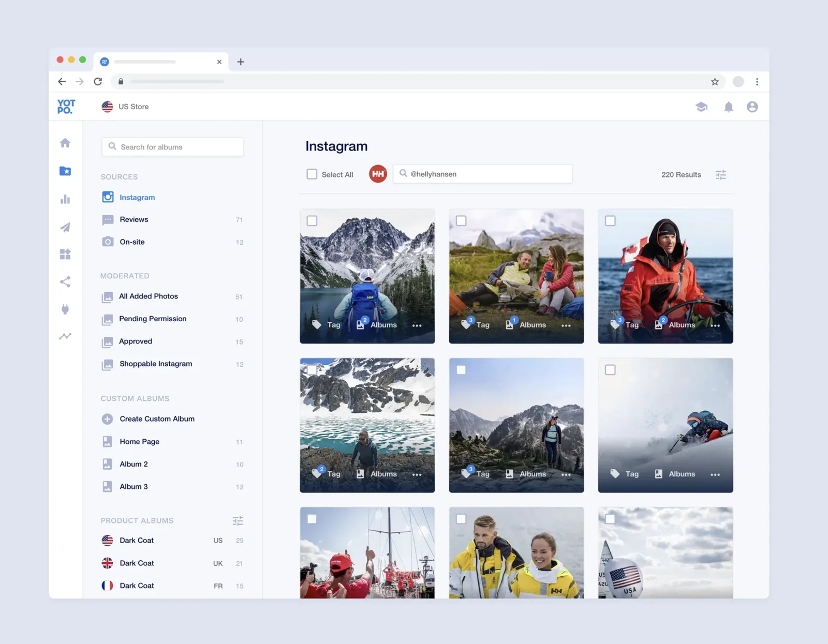Click the paper plane send icon
The height and width of the screenshot is (644, 828).
pyautogui.click(x=65, y=227)
